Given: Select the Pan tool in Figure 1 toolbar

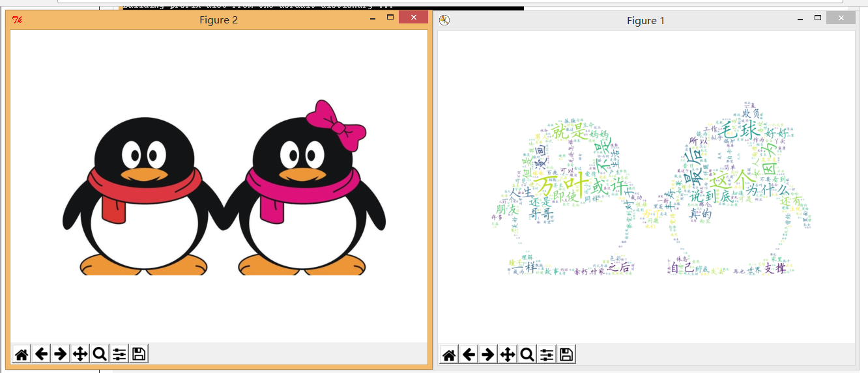Looking at the screenshot, I should (508, 355).
